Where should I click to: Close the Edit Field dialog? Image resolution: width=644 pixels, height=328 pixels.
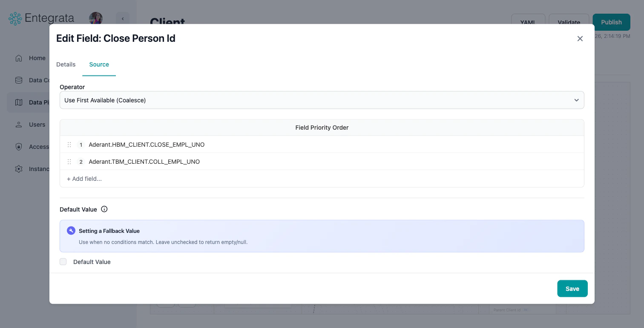coord(580,38)
